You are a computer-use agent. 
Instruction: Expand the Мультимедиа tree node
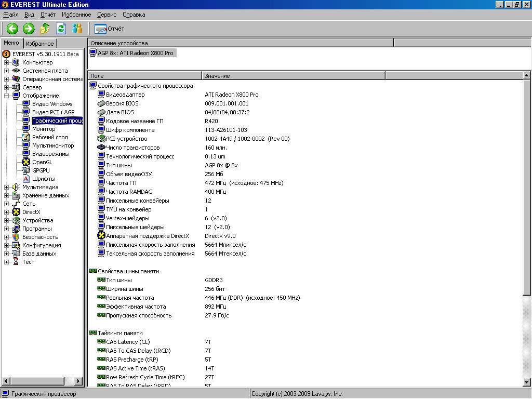(x=7, y=187)
